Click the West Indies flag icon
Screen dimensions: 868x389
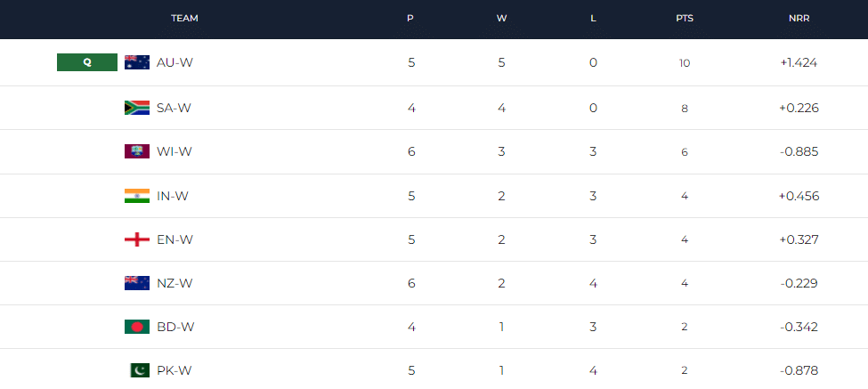click(136, 151)
